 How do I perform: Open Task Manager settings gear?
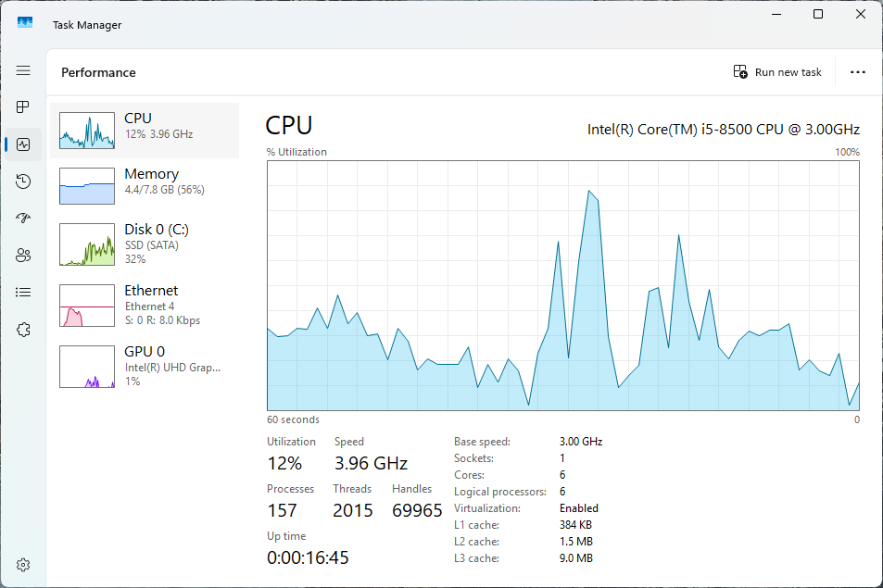[x=23, y=565]
